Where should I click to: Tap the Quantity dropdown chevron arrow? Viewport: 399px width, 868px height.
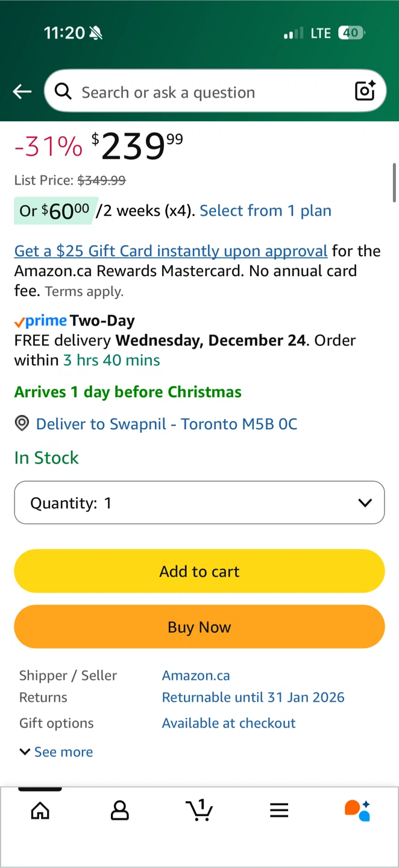point(365,503)
